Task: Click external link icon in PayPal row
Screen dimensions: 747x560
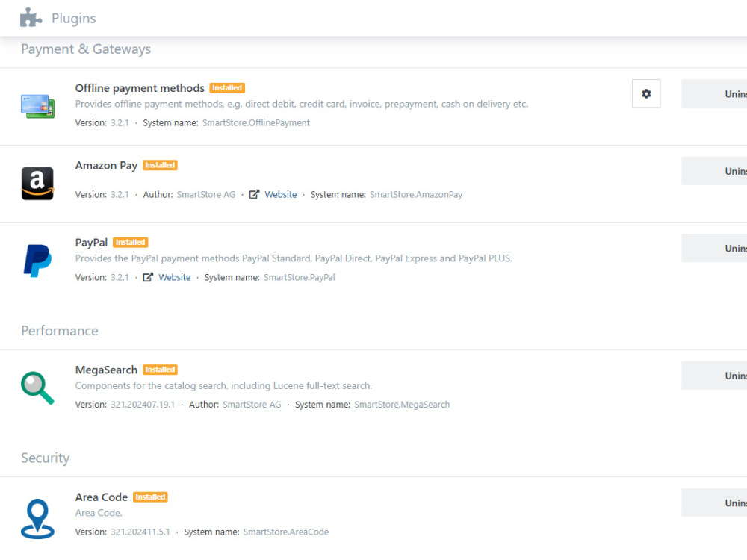Action: 148,277
